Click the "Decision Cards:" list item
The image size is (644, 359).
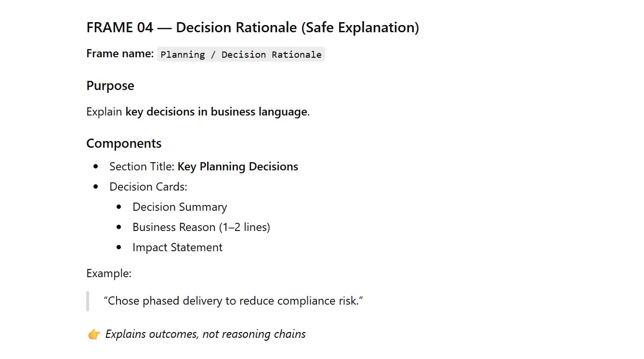coord(148,187)
